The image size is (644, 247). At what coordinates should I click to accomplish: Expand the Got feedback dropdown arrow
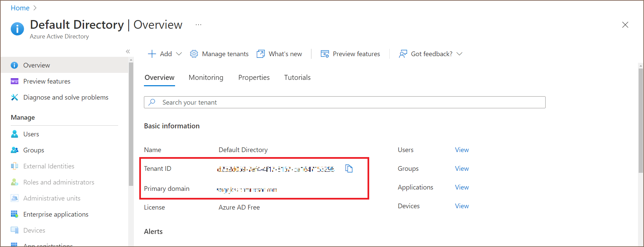pos(460,54)
